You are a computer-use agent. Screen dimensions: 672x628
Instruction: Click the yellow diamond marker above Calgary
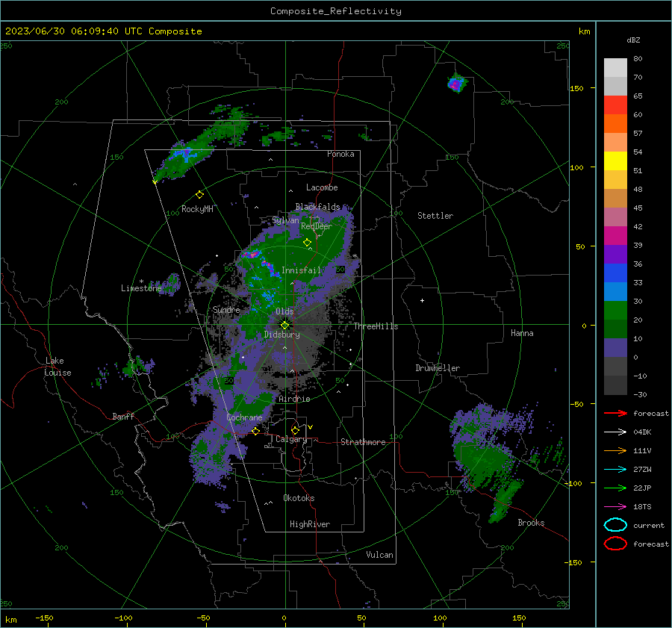(295, 430)
